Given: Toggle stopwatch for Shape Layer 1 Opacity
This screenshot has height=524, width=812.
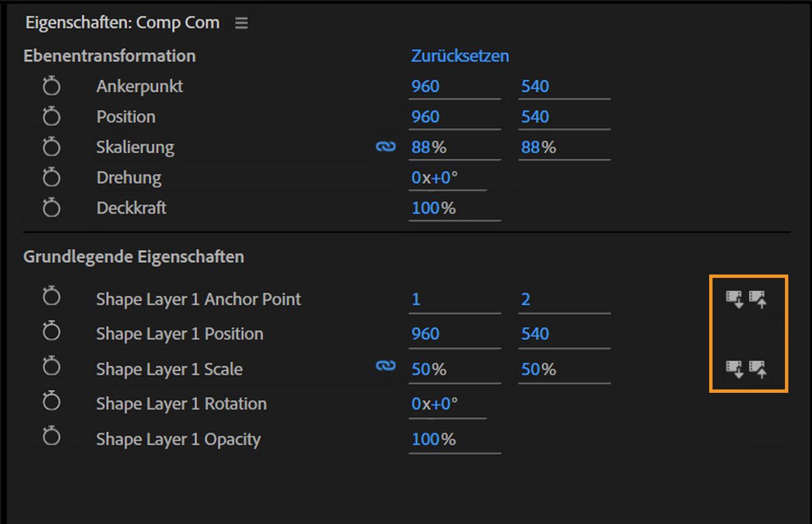Looking at the screenshot, I should pyautogui.click(x=51, y=437).
